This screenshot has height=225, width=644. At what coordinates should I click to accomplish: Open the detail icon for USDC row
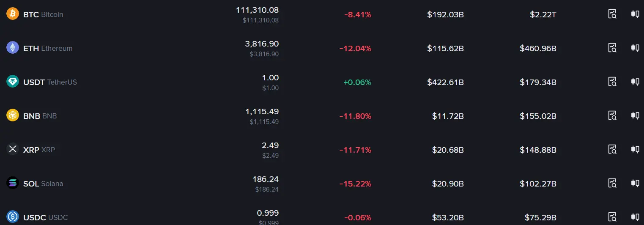(612, 217)
